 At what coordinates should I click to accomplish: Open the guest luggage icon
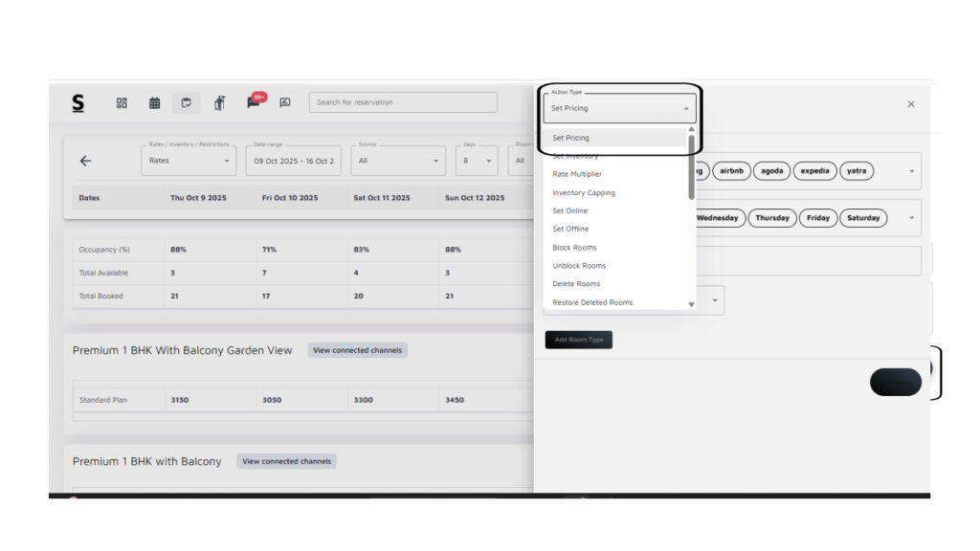click(x=219, y=103)
